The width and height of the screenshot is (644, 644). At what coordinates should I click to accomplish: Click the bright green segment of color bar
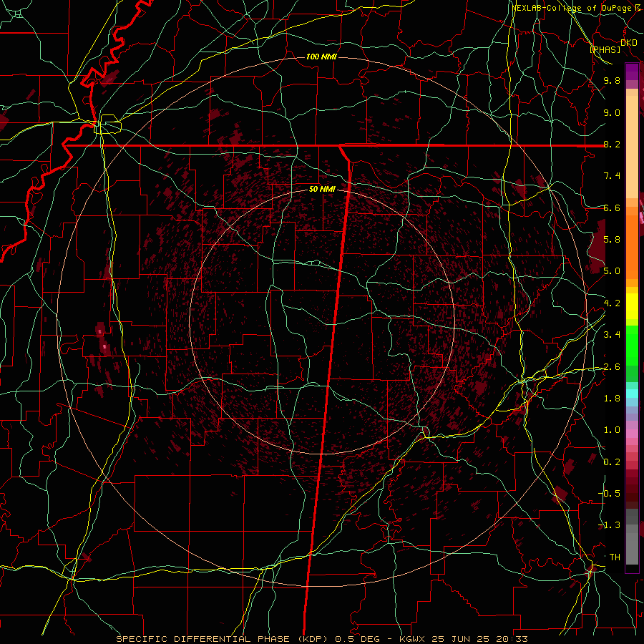point(632,345)
